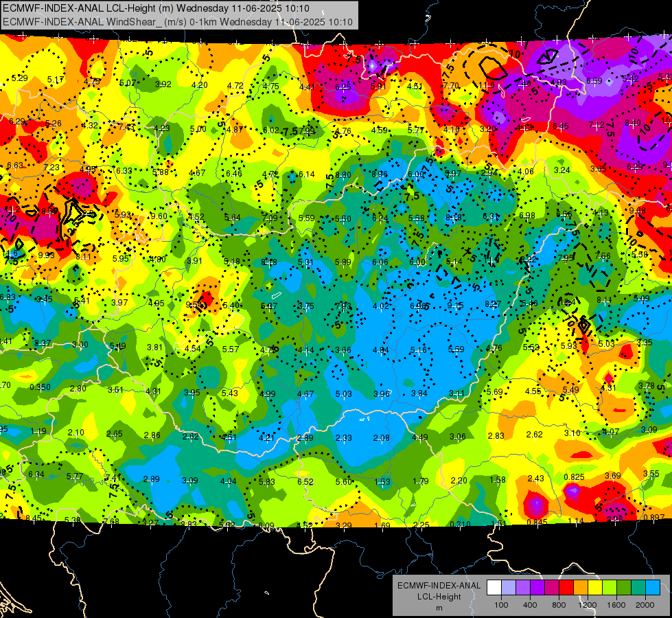This screenshot has height=618, width=672.
Task: Click the wind shear value 6.52
Action: point(305,481)
